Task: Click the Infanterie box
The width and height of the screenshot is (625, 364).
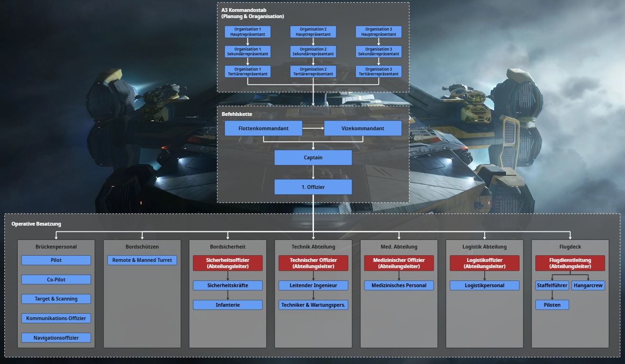Action: 228,305
